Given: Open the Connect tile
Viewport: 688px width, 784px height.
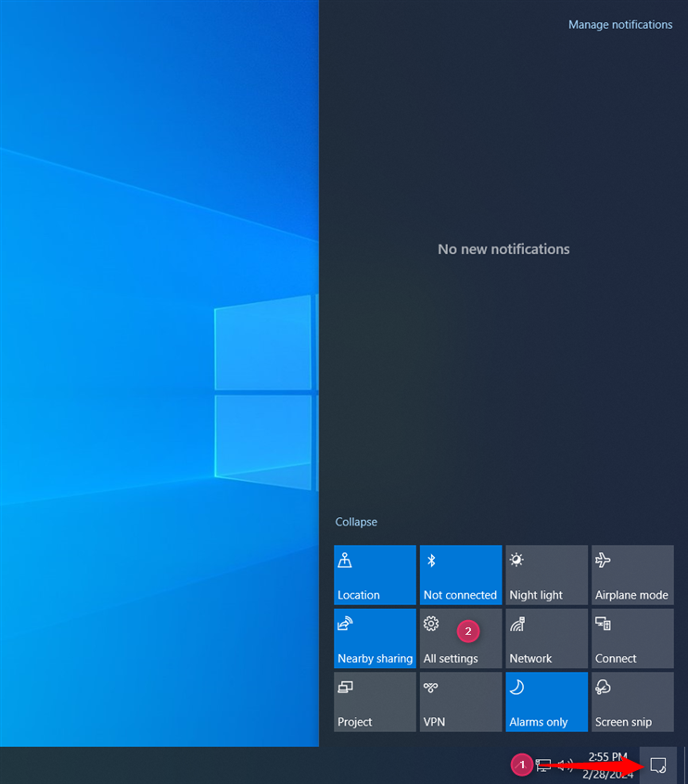Looking at the screenshot, I should pos(632,639).
